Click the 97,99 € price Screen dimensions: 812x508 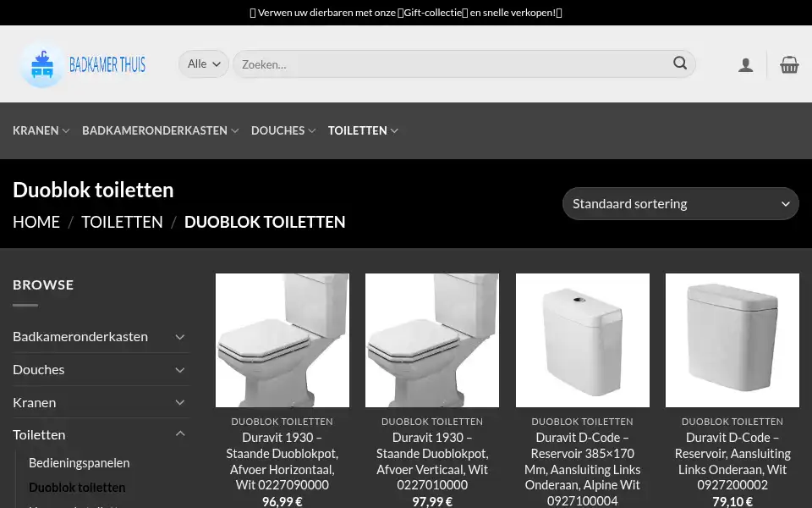click(x=432, y=501)
